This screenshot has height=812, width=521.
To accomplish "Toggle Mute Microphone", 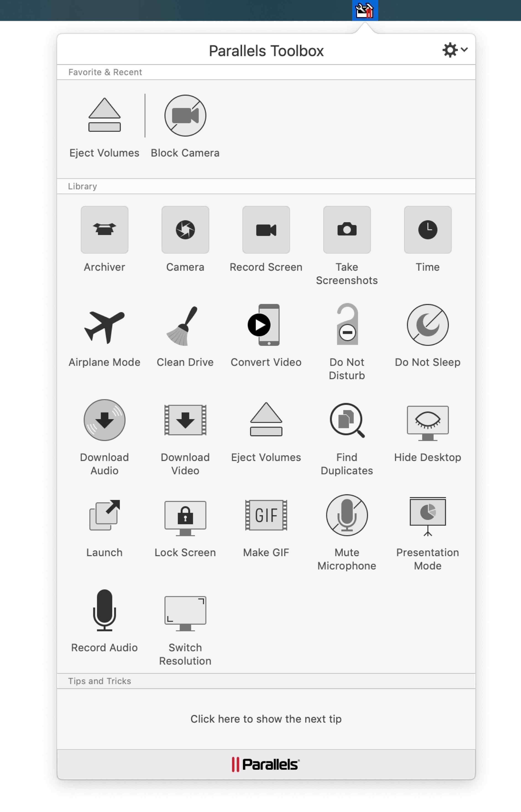I will pos(347,515).
